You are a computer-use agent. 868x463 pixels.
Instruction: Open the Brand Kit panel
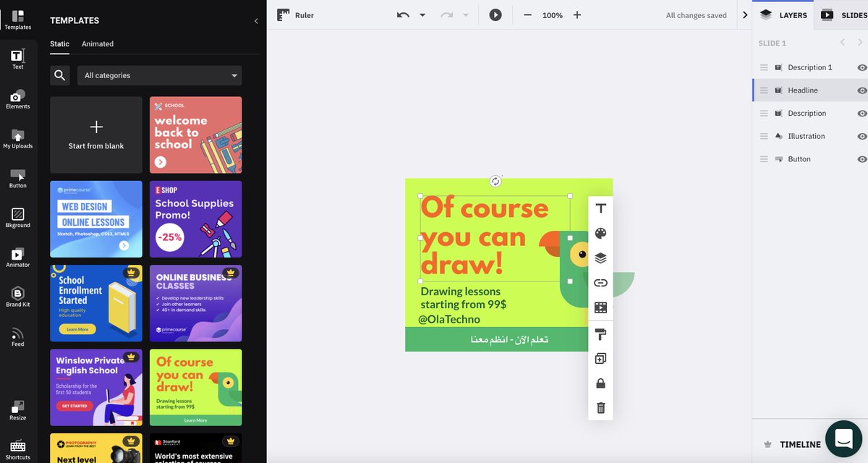17,297
